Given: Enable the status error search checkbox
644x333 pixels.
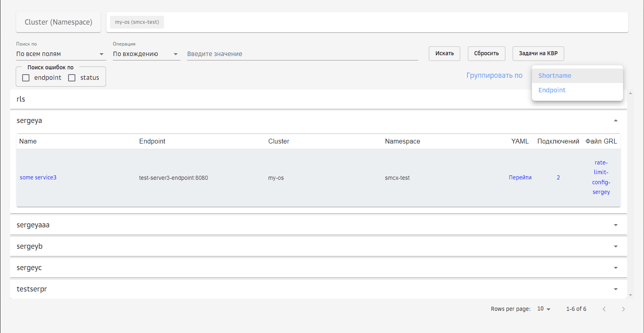Looking at the screenshot, I should click(x=72, y=78).
